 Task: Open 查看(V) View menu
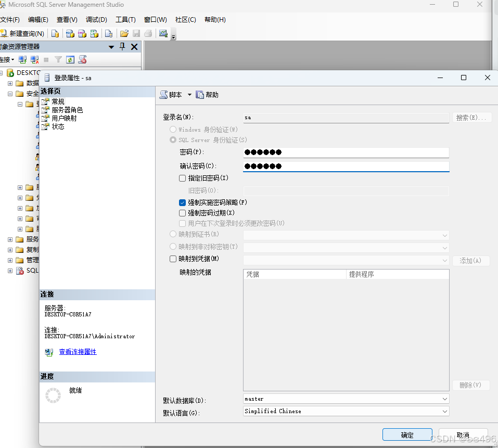67,20
